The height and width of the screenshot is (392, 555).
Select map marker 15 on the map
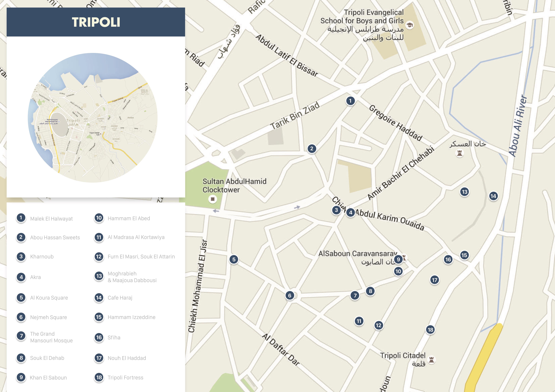(x=464, y=255)
